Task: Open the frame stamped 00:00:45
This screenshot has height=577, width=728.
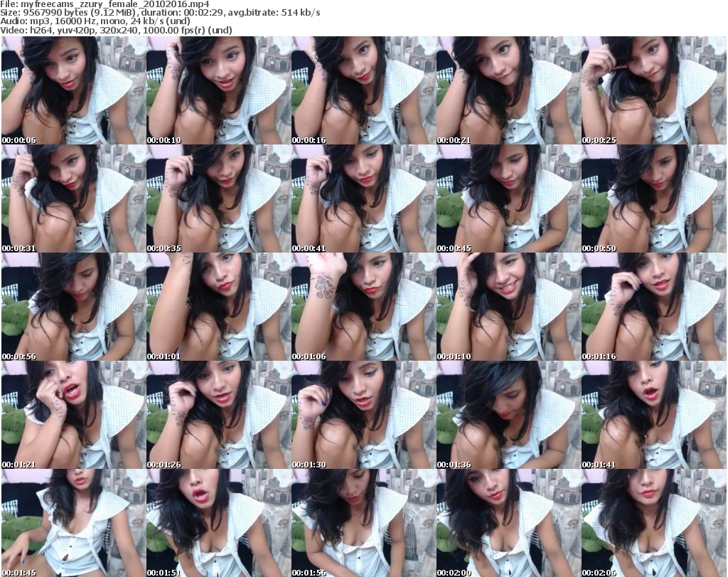Action: (508, 198)
